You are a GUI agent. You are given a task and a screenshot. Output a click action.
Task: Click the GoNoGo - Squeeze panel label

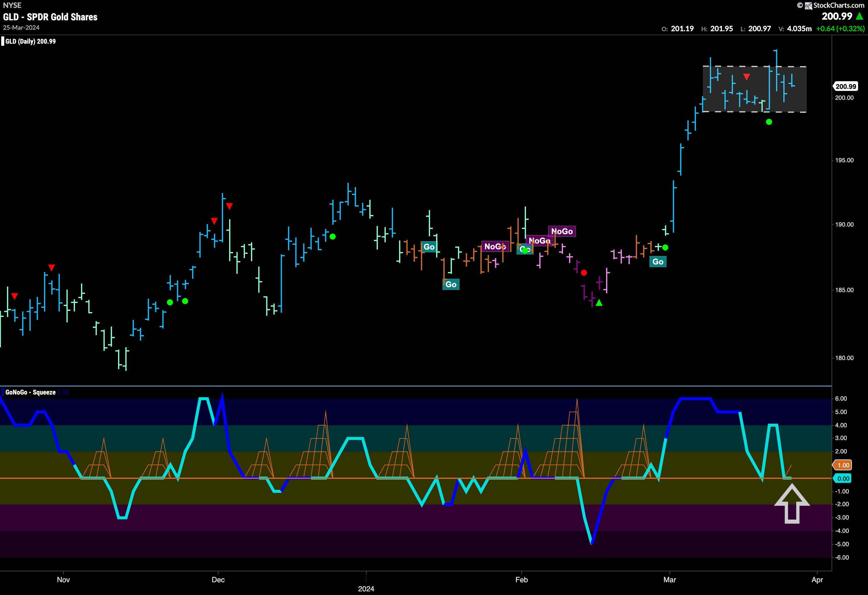tap(30, 392)
